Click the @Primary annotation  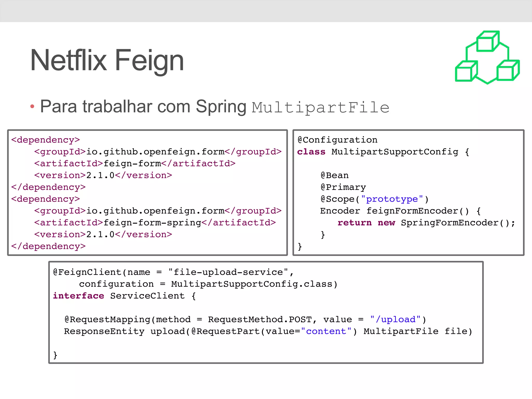[x=343, y=187]
